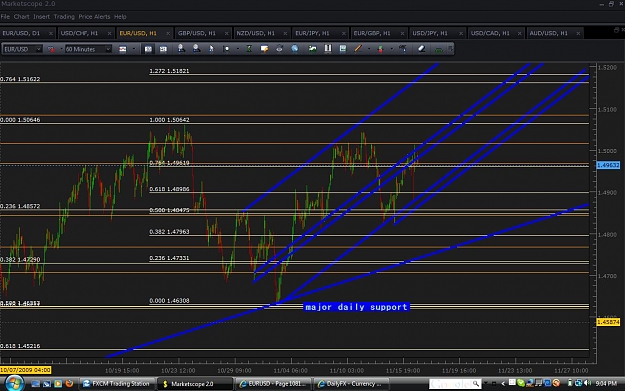Expand the marker tool dropdown arrow
Screen dimensions: 625x391
tap(392, 49)
